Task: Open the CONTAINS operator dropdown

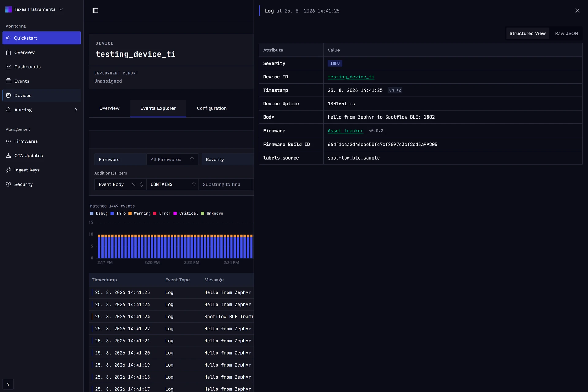Action: click(172, 184)
